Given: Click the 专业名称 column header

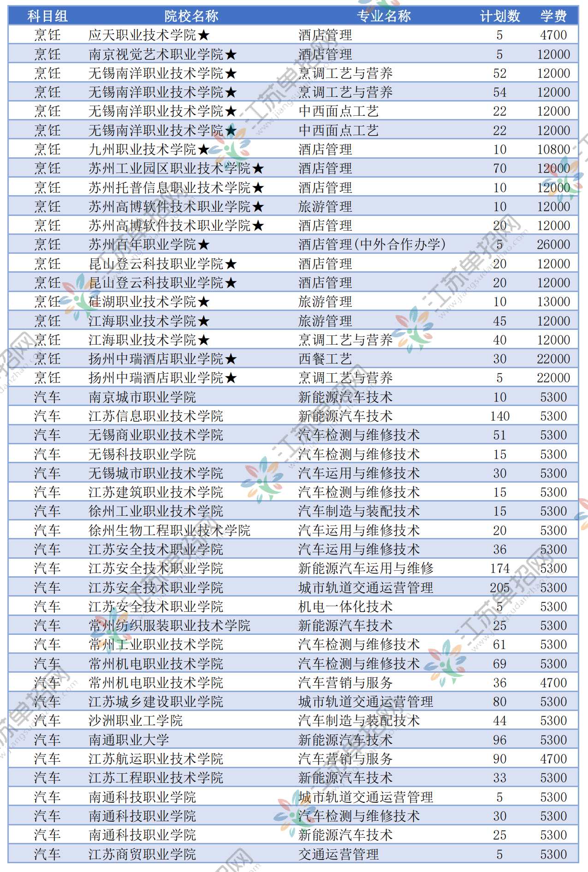Looking at the screenshot, I should (384, 16).
